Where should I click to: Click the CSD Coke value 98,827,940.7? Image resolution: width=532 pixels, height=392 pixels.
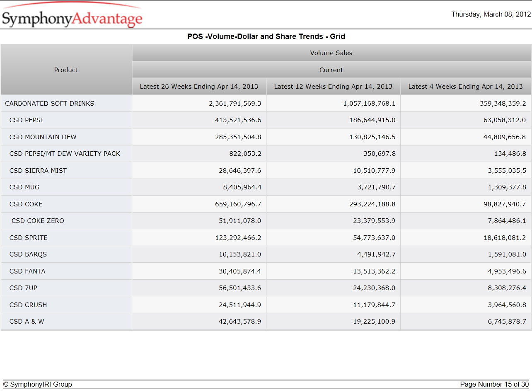505,204
